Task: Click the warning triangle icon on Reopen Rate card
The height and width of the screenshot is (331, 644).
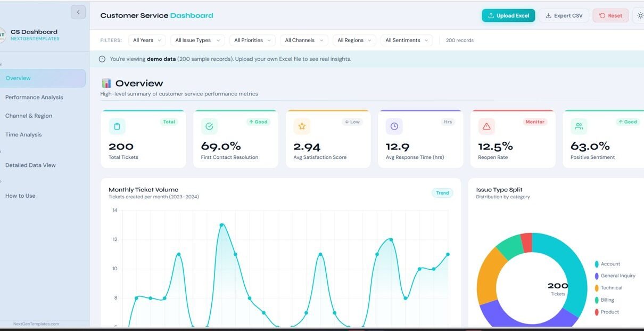Action: point(486,126)
